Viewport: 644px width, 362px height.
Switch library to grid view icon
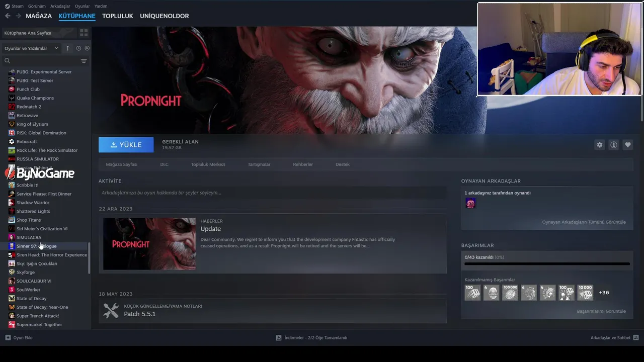(84, 33)
